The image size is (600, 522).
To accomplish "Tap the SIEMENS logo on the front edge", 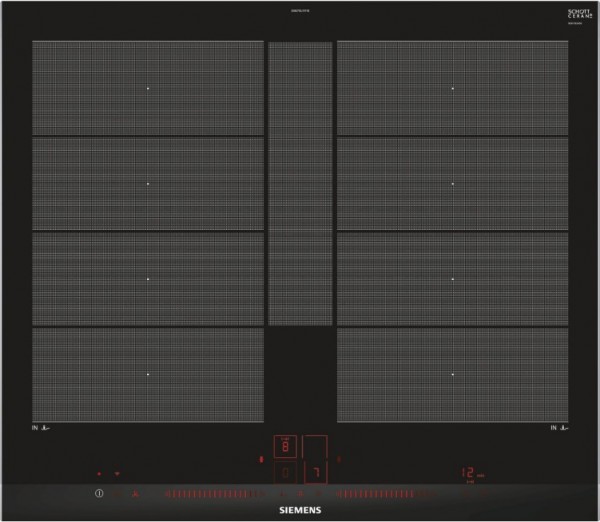I will pyautogui.click(x=300, y=510).
